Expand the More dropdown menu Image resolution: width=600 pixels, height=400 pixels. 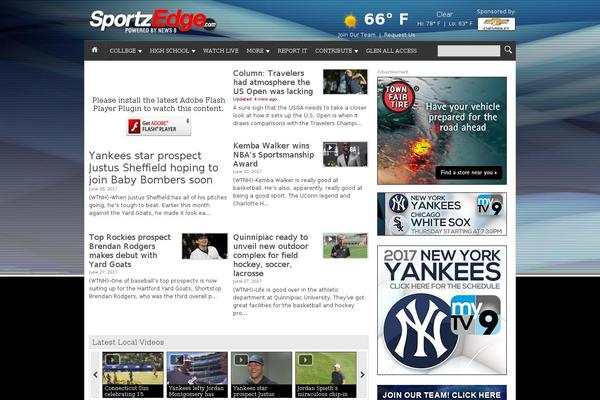coord(258,51)
